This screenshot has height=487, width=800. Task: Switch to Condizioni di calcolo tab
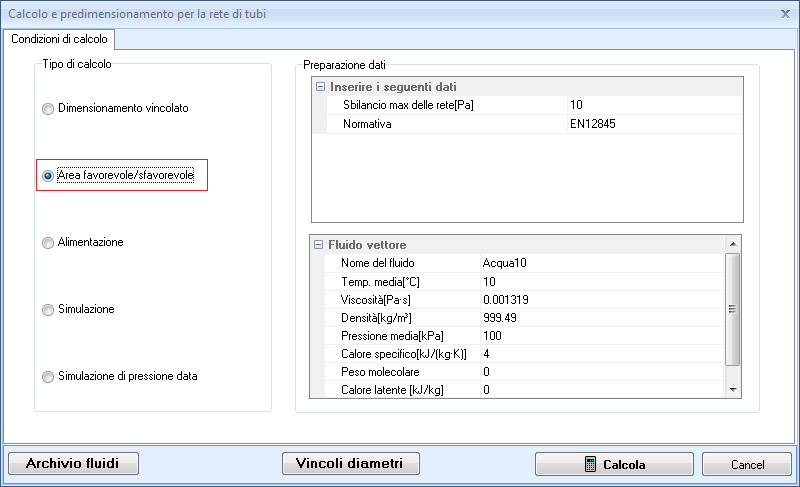(60, 39)
